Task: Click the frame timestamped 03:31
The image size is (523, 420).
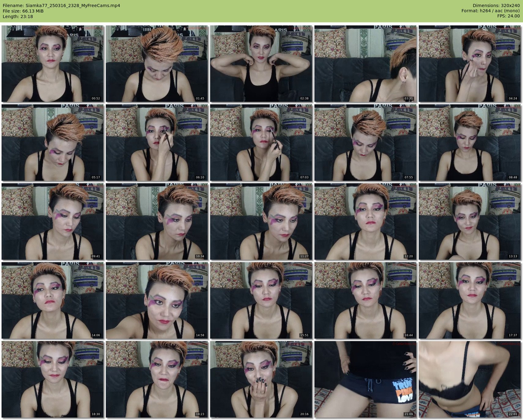Action: (365, 64)
